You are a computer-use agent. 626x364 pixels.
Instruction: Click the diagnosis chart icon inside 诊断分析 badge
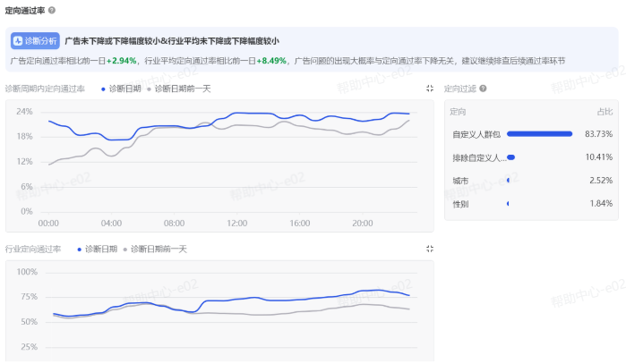[x=18, y=40]
